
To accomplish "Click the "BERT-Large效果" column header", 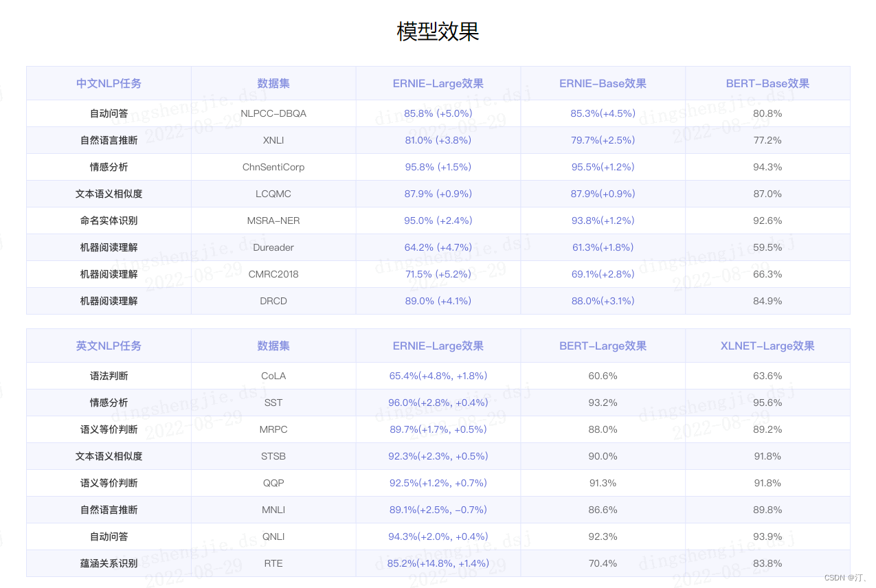I will (x=603, y=346).
